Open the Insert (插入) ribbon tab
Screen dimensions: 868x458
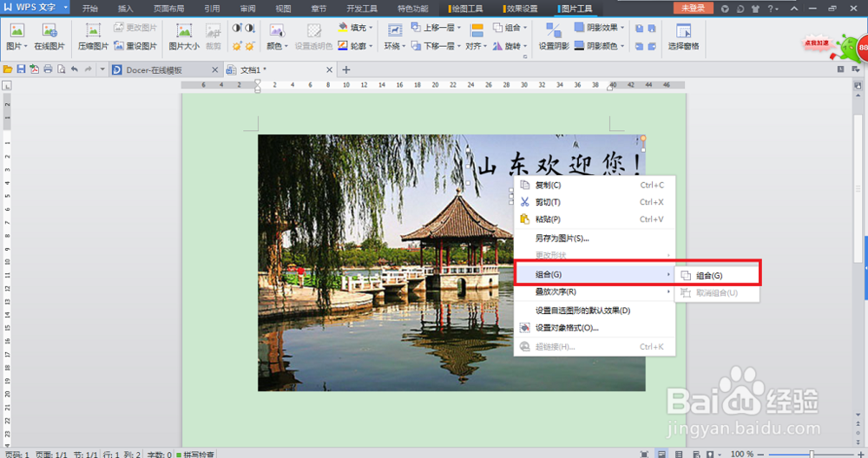126,9
